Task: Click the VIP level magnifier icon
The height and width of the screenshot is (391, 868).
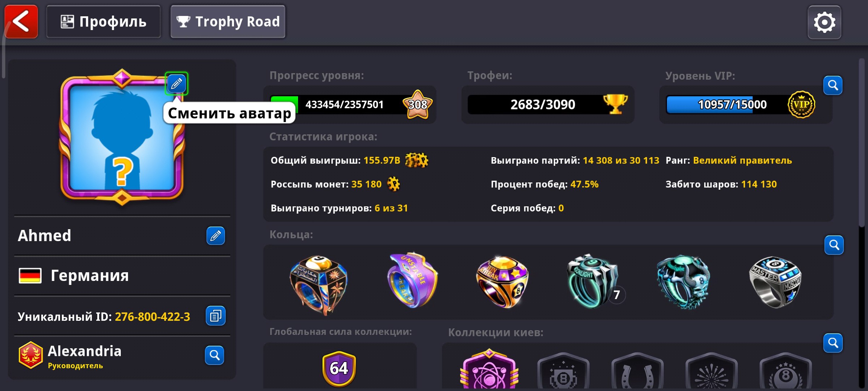Action: click(x=833, y=85)
